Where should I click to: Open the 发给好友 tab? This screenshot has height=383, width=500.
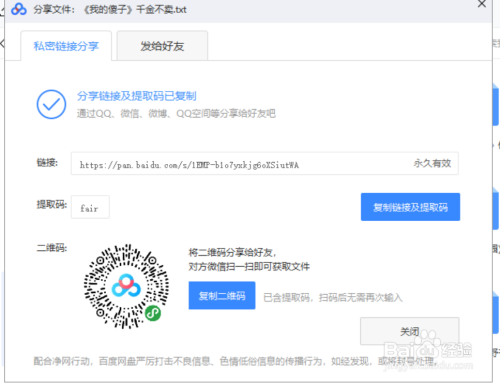tap(162, 46)
